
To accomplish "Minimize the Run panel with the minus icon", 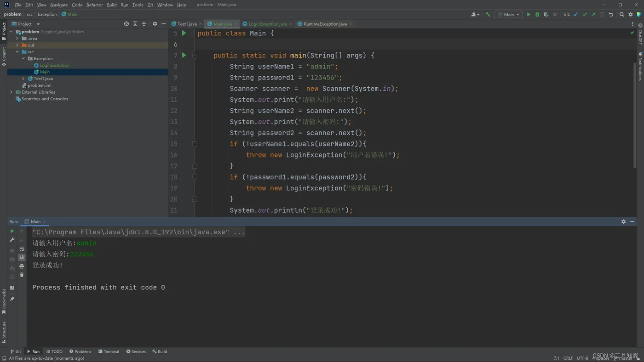I will point(632,221).
